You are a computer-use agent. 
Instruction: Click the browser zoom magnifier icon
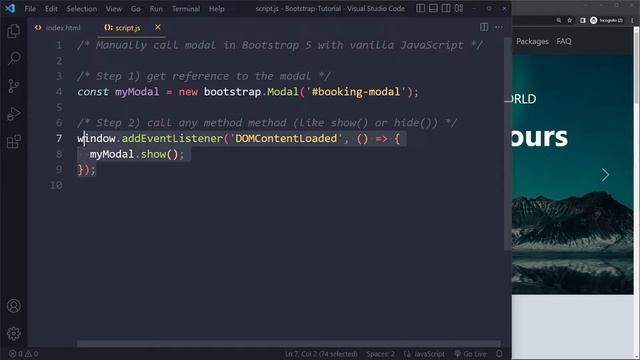559,20
